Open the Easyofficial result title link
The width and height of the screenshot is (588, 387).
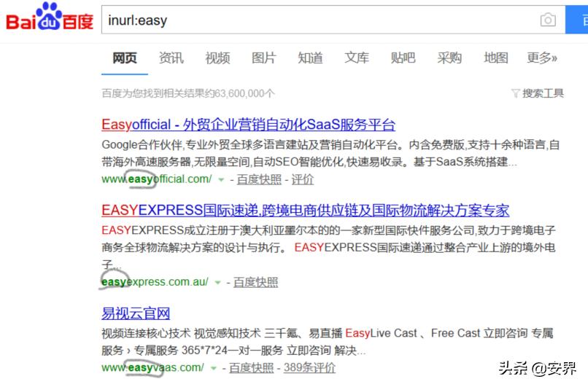point(248,125)
